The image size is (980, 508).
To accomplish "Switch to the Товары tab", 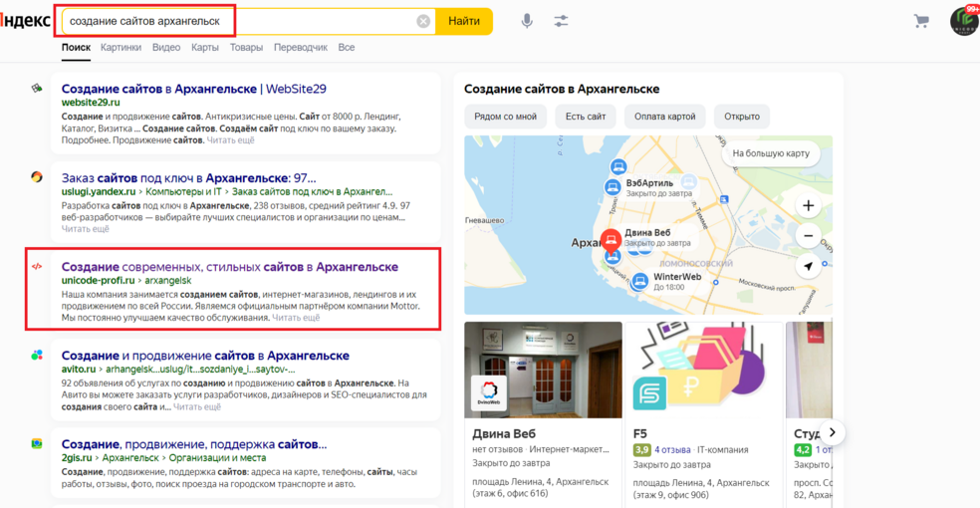I will (246, 48).
